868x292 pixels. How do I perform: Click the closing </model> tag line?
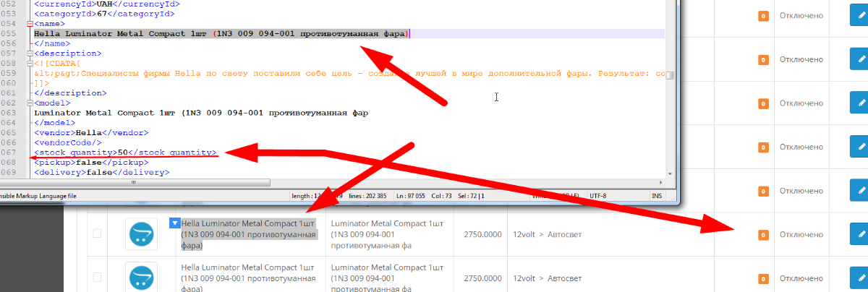tap(54, 122)
